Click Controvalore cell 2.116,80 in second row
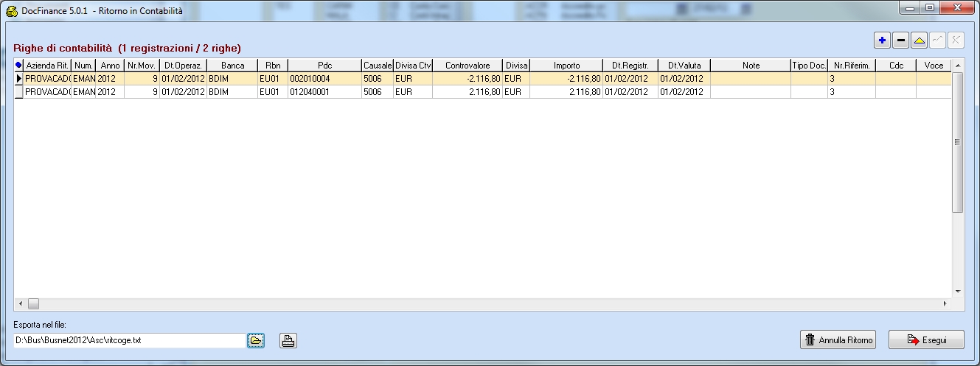The height and width of the screenshot is (366, 980). click(468, 91)
